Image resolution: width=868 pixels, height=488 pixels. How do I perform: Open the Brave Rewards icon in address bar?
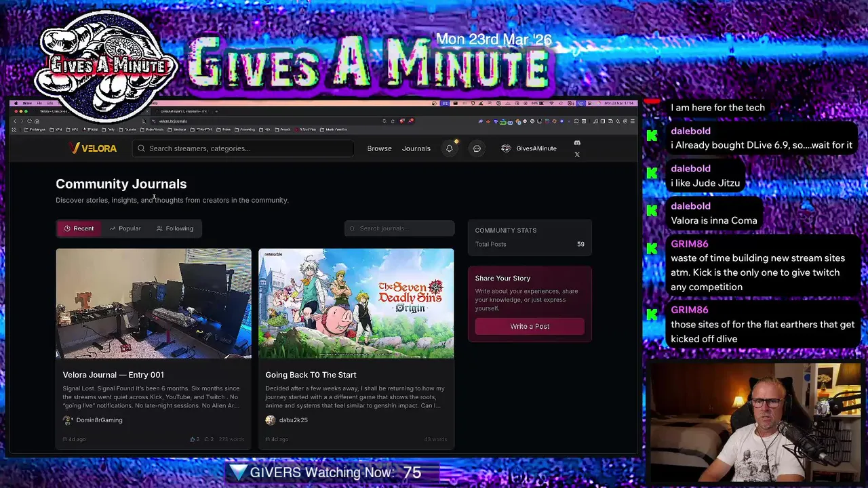(x=411, y=121)
